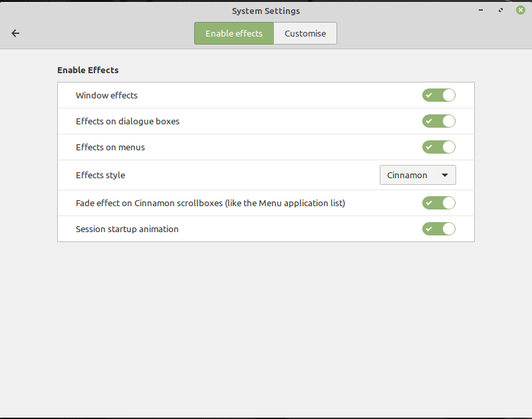Open the Effects style Cinnamon dropdown
Image resolution: width=532 pixels, height=419 pixels.
click(x=418, y=175)
